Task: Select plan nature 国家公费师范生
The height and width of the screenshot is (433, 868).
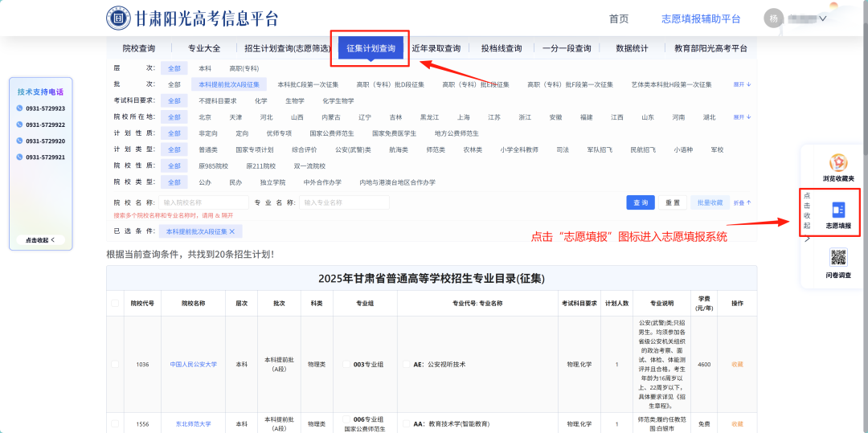Action: (332, 133)
